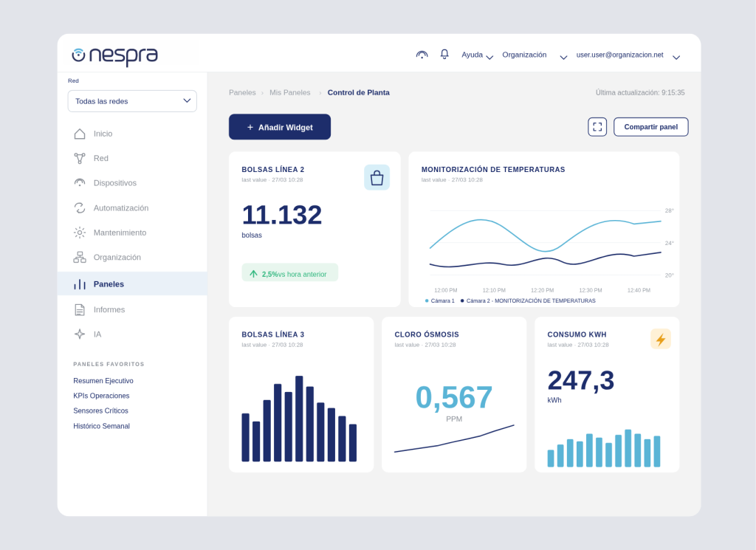Open Histórico Semanal favorite panel
The image size is (756, 550).
pos(101,426)
